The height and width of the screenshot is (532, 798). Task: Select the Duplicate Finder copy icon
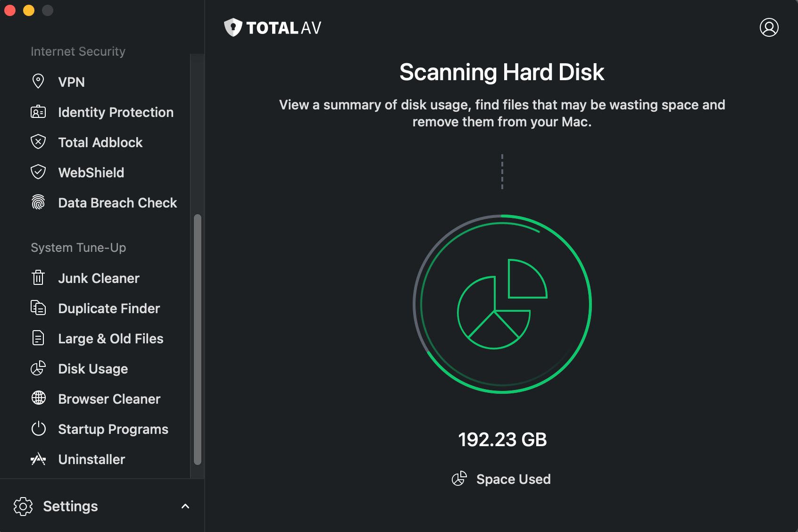(x=38, y=308)
